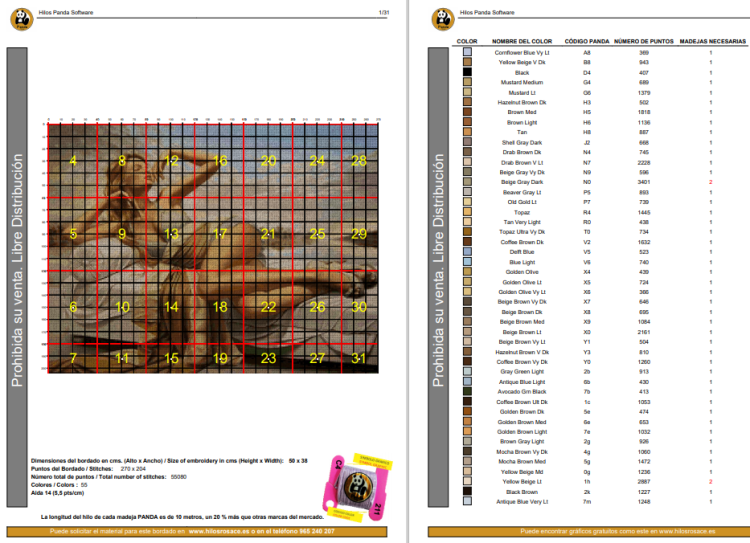The image size is (750, 543).
Task: Click the 'Beige Gray Dark' color name
Action: tap(522, 182)
